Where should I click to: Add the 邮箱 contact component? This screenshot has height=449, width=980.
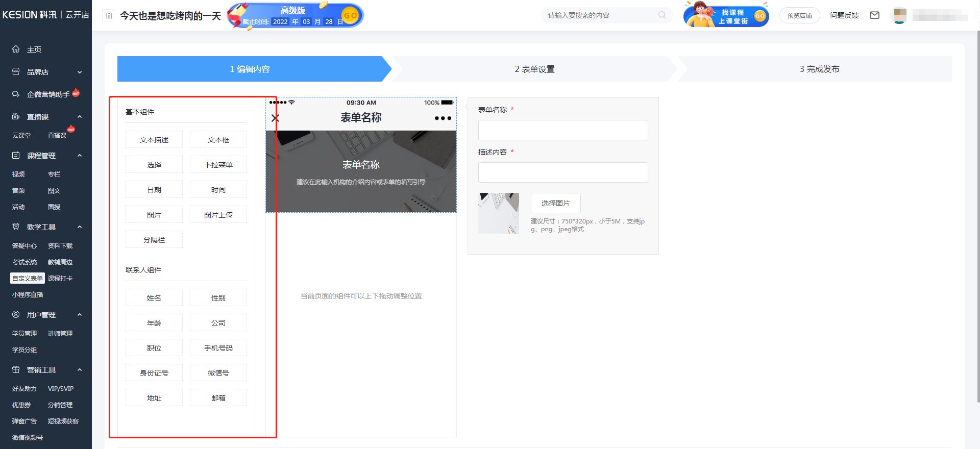[x=218, y=398]
